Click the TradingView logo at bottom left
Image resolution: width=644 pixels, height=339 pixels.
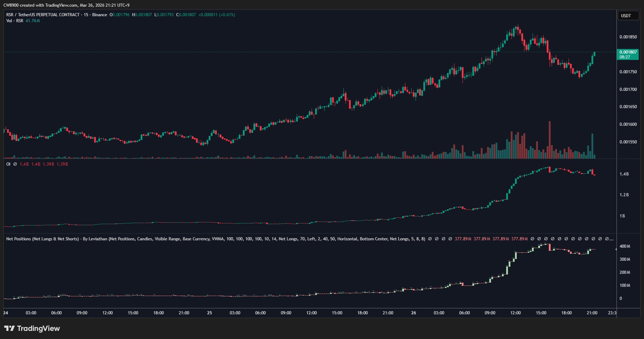[x=32, y=328]
